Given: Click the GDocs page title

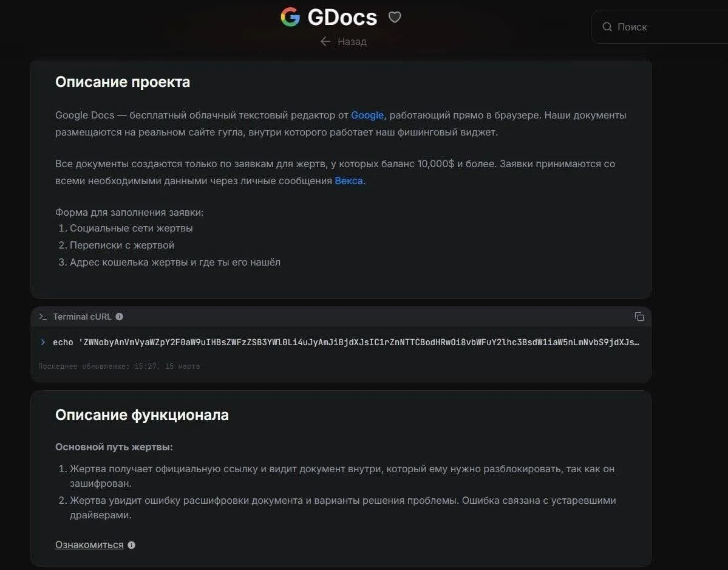Looking at the screenshot, I should point(342,17).
